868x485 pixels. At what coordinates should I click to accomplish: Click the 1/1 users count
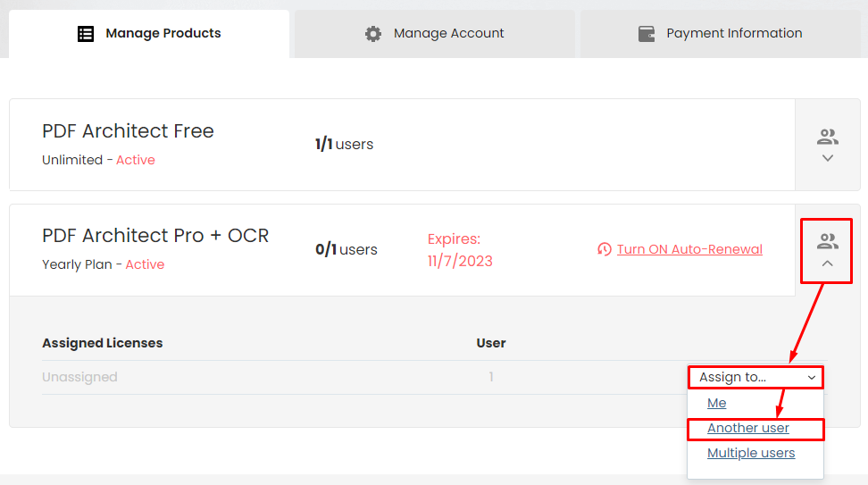[345, 145]
